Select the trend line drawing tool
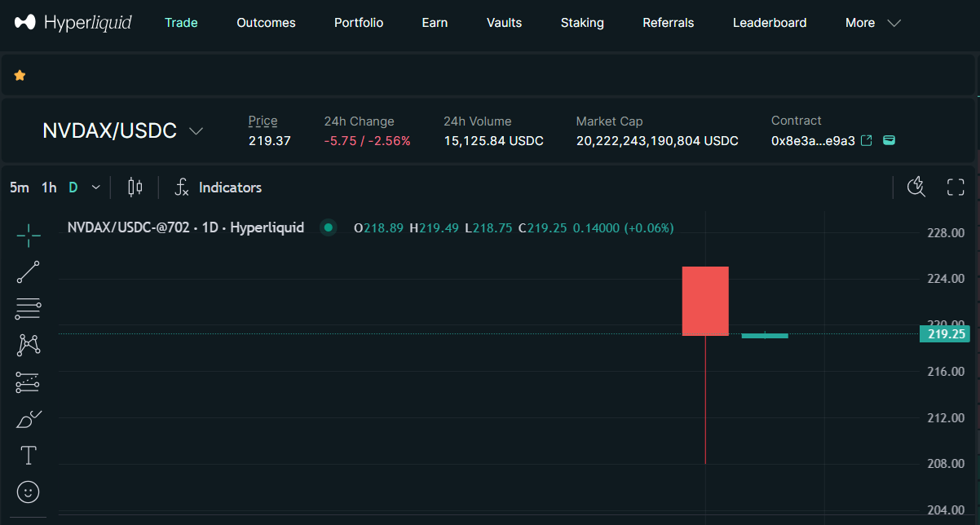 (x=29, y=271)
